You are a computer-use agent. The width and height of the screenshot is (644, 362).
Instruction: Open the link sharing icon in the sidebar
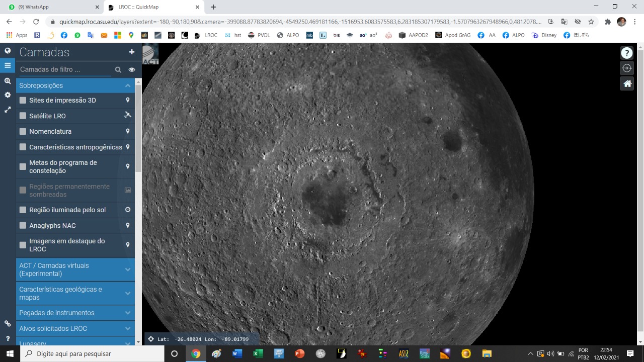pos(8,323)
